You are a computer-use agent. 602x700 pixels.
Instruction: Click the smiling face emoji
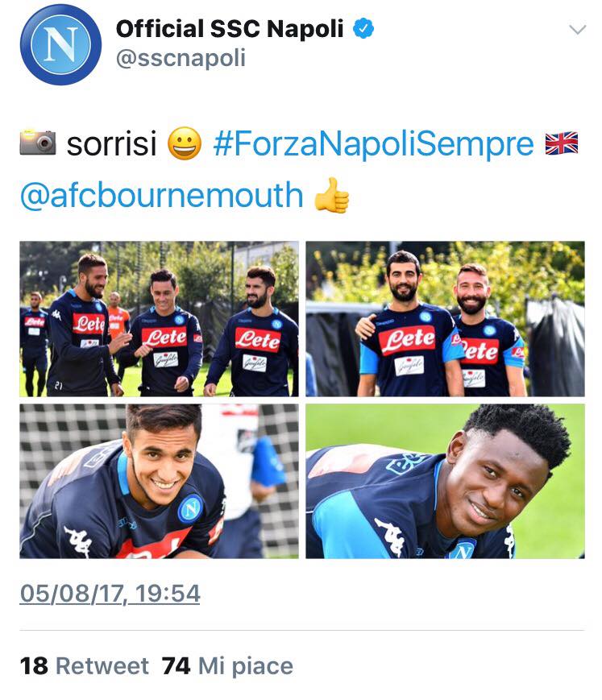185,143
